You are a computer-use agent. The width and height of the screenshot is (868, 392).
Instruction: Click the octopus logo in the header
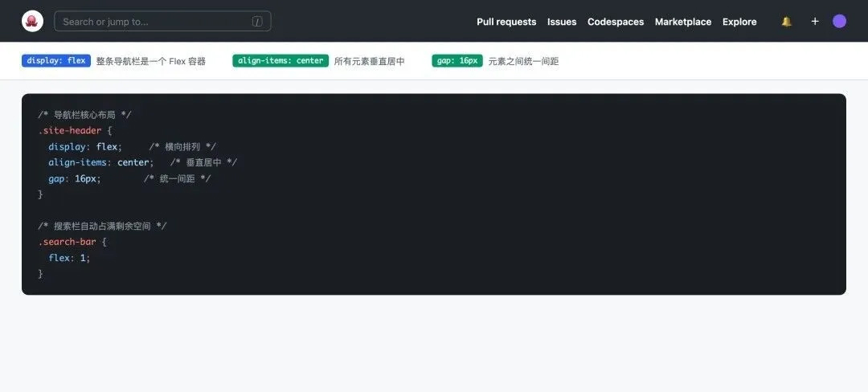click(32, 22)
